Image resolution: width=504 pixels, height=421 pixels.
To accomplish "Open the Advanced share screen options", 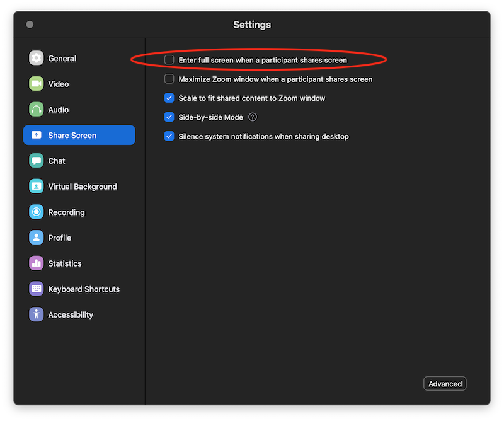I will tap(445, 384).
